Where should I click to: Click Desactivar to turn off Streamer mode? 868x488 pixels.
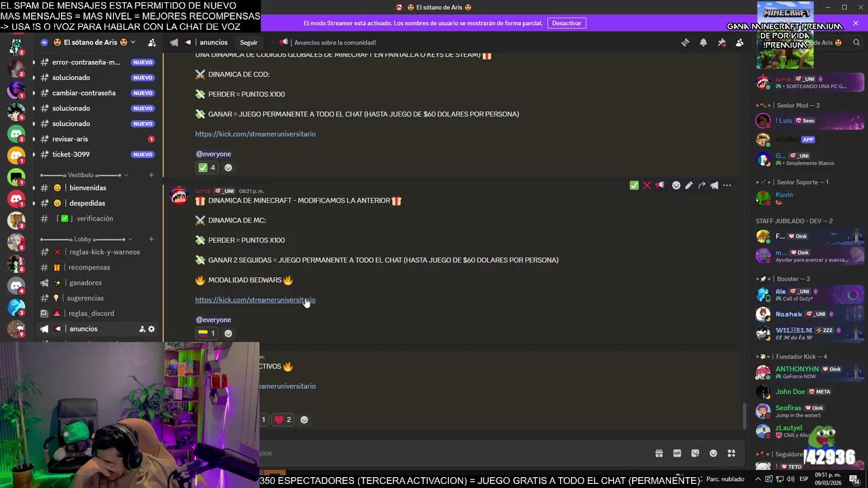pyautogui.click(x=566, y=23)
